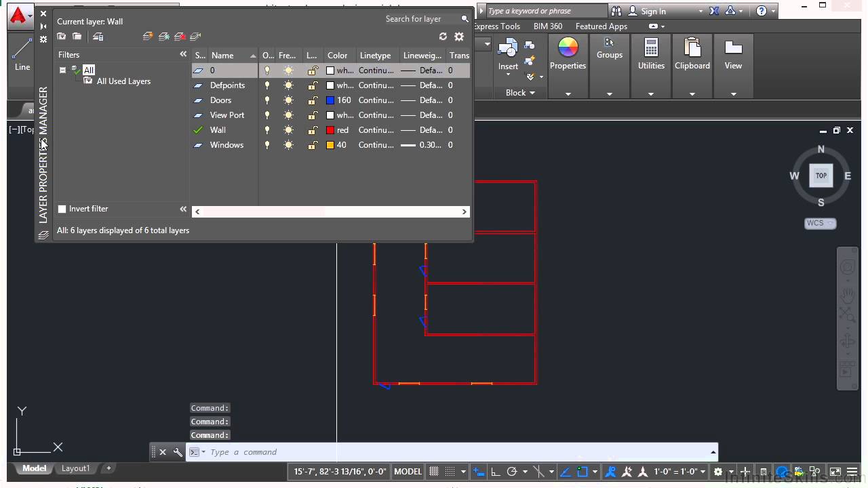Turn off the Wall layer lightbulb
868x488 pixels.
point(267,130)
